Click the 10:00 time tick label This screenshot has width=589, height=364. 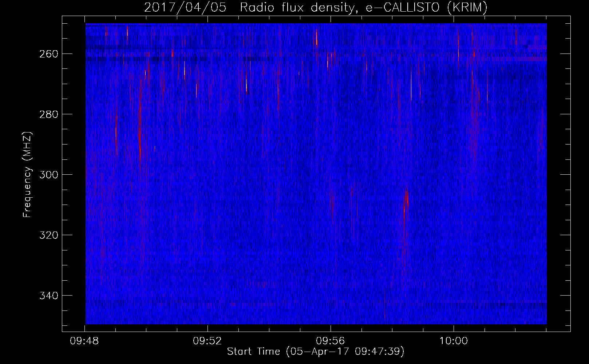click(453, 341)
